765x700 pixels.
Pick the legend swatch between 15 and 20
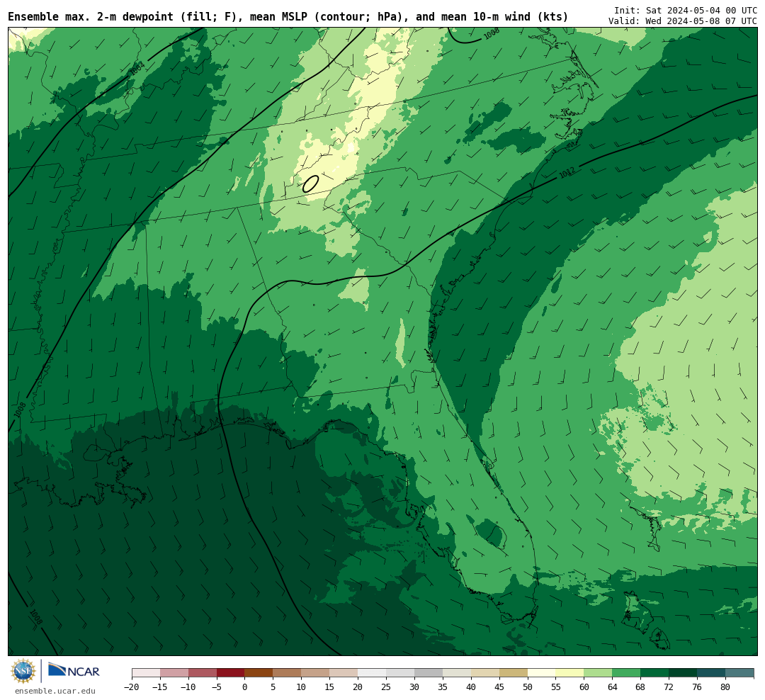click(x=344, y=673)
